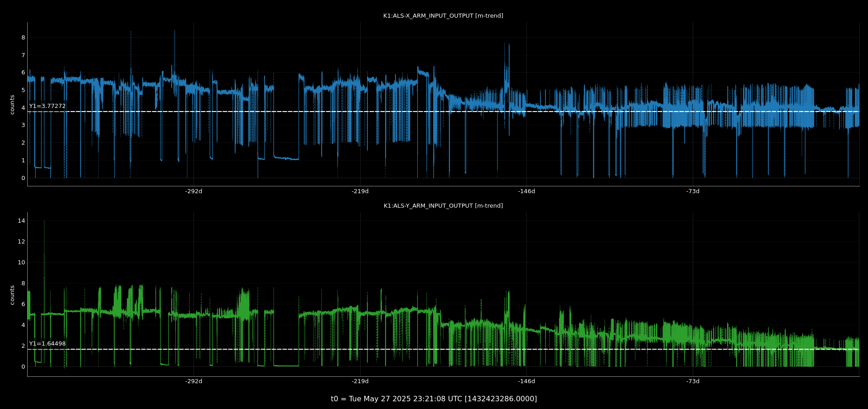Click the t0 timestamp text at the bottom

coord(434,399)
